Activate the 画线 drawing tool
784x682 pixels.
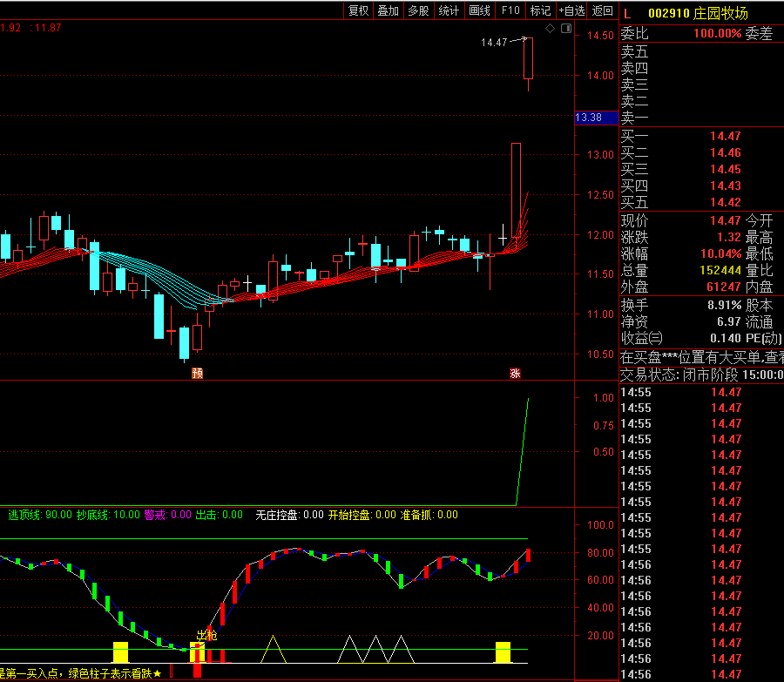tap(479, 10)
